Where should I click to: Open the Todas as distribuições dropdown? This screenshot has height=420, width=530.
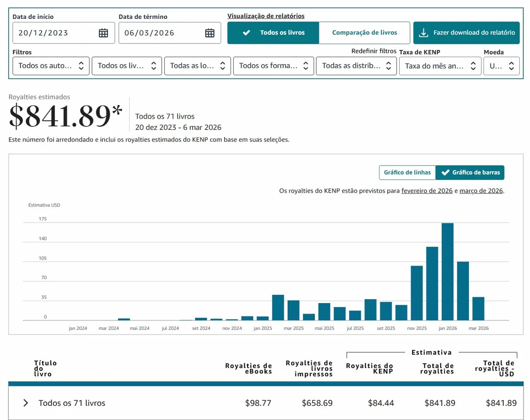(x=356, y=66)
